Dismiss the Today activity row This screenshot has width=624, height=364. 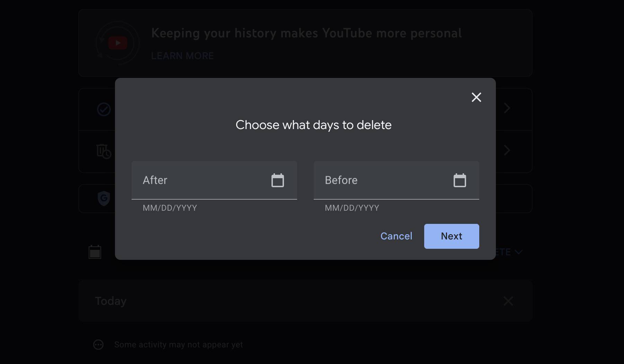508,301
